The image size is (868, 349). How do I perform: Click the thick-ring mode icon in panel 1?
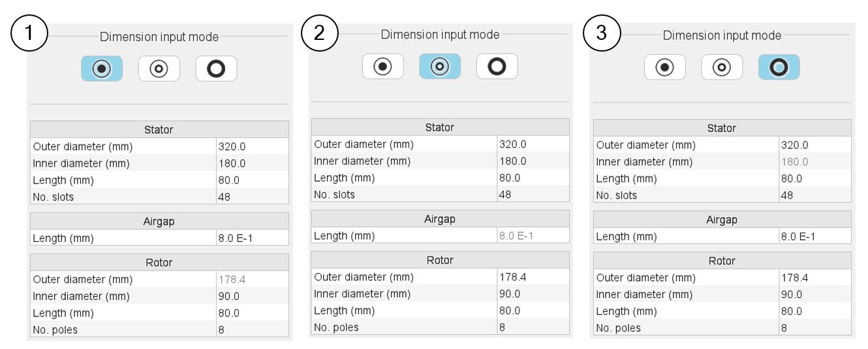pyautogui.click(x=216, y=69)
